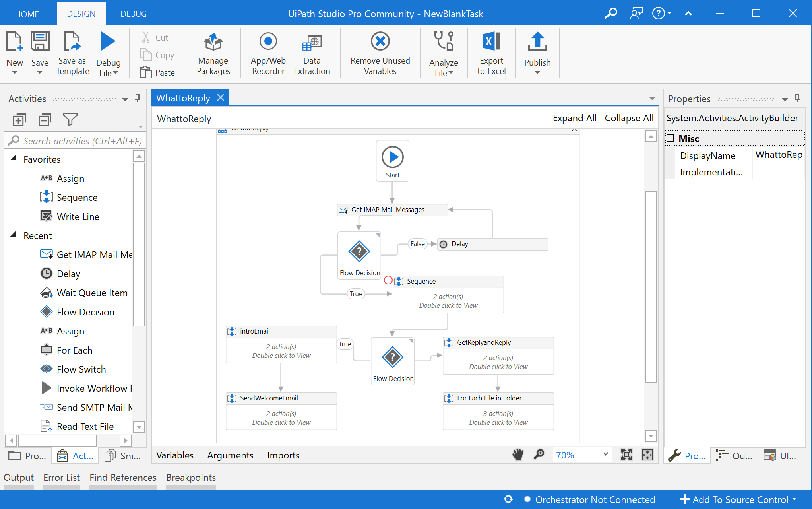Open the zoom percentage dropdown

[605, 455]
